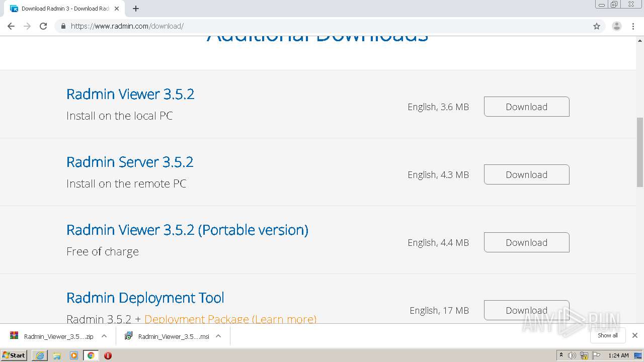Click the 'Install on the local PC' text
644x362 pixels.
tap(119, 116)
